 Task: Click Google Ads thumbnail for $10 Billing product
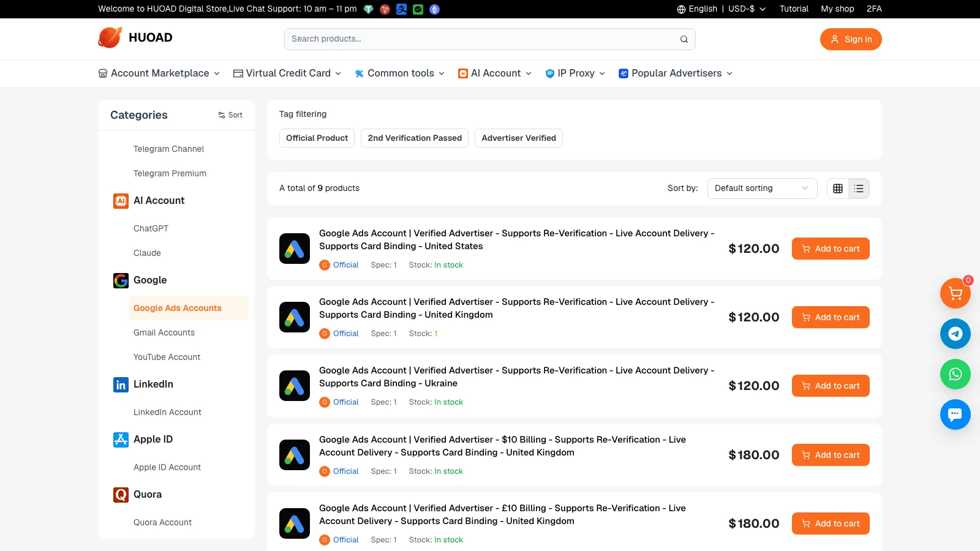(295, 455)
